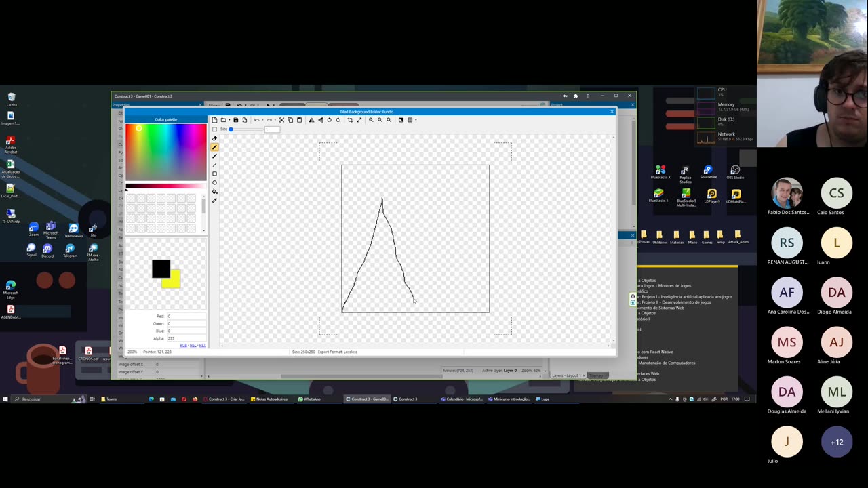The height and width of the screenshot is (488, 868).
Task: Switch to Layers - Layout 1 tab
Action: click(567, 375)
